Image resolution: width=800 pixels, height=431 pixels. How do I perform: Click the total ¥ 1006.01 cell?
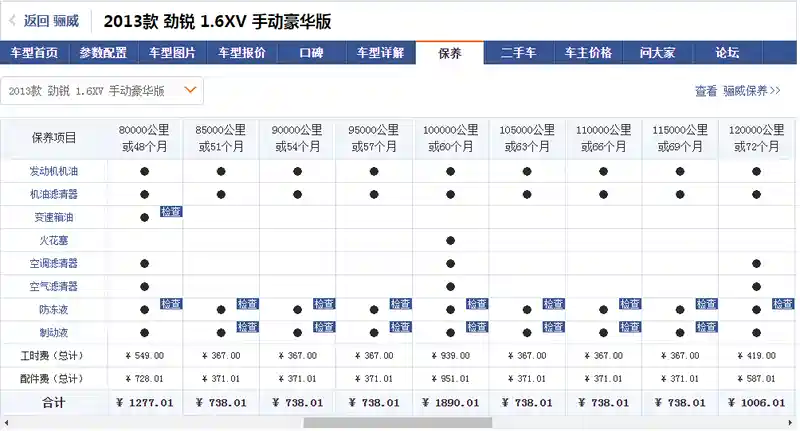tap(757, 403)
